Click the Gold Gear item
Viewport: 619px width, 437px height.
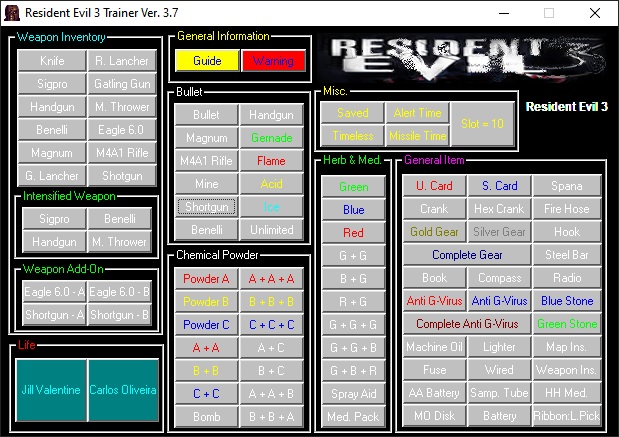pyautogui.click(x=434, y=232)
